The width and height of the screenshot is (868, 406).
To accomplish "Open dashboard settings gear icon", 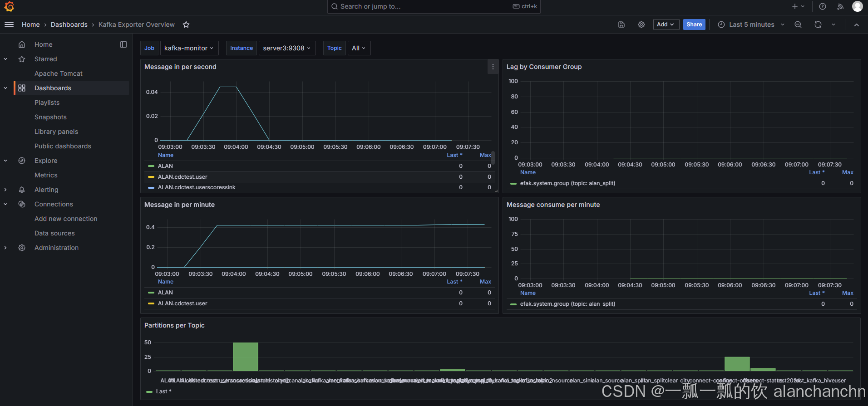I will [641, 24].
